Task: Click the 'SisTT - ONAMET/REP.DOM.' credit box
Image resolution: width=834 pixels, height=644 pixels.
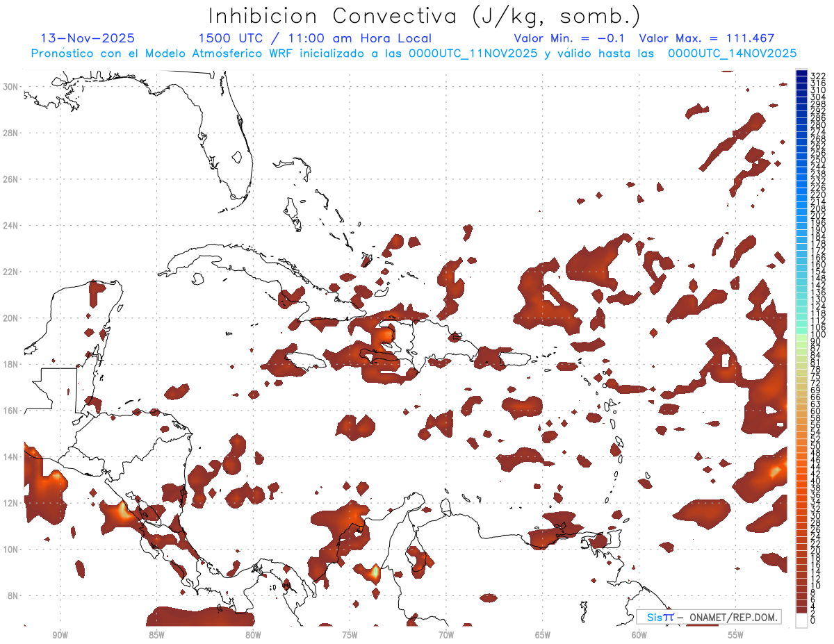Action: pos(708,617)
